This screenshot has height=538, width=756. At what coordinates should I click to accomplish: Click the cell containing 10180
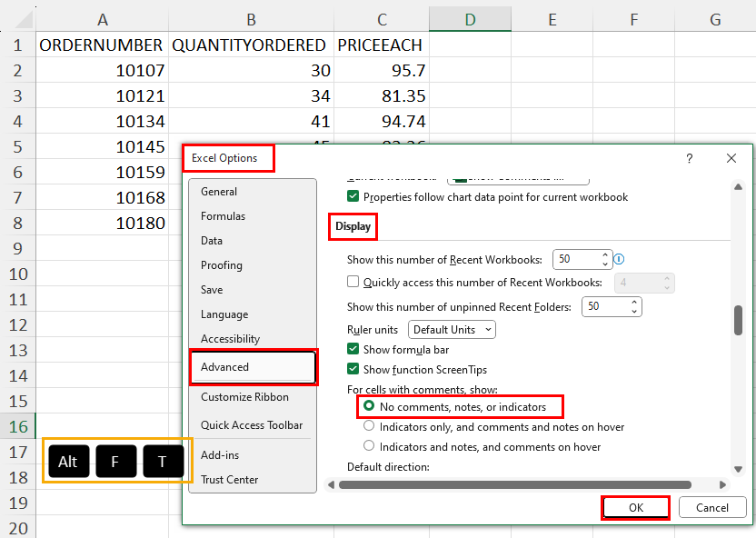pos(102,223)
